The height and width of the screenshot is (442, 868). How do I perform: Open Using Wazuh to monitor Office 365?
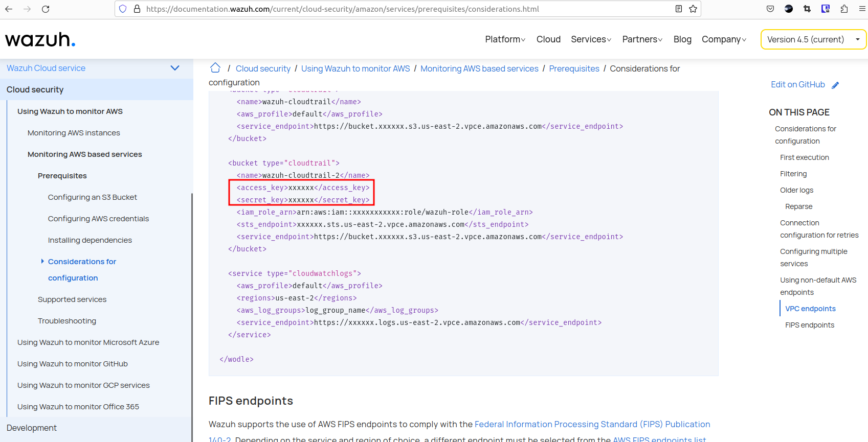78,407
